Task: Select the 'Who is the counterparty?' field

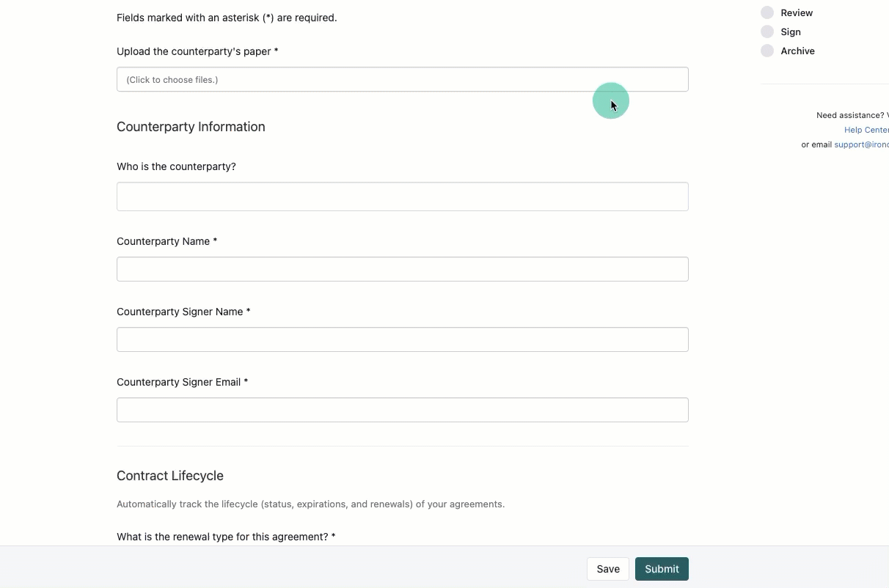Action: pyautogui.click(x=402, y=196)
